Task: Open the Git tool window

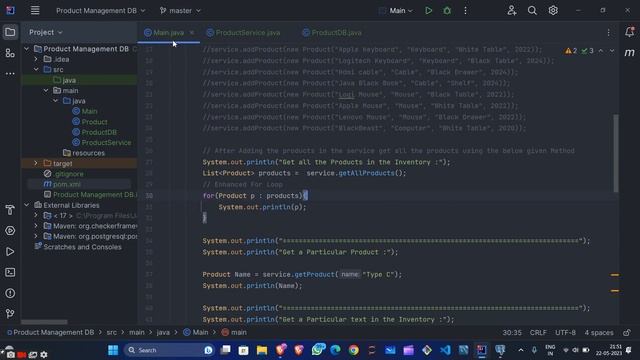Action: 10,313
